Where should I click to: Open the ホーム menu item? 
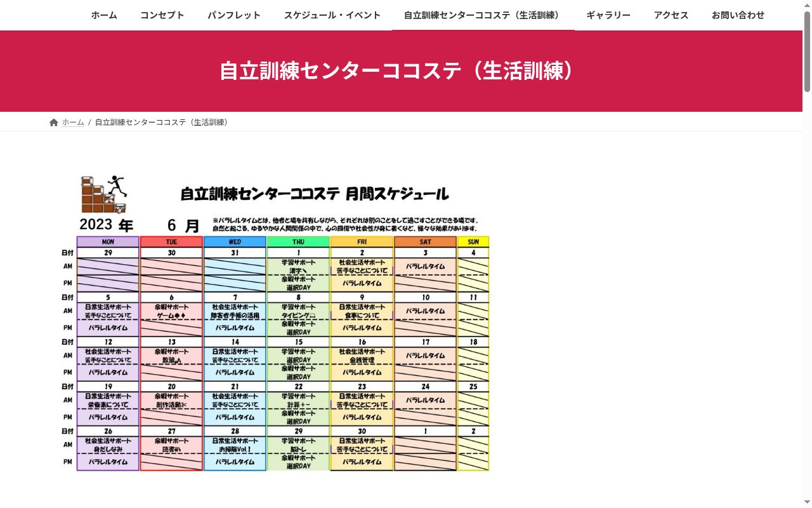104,15
